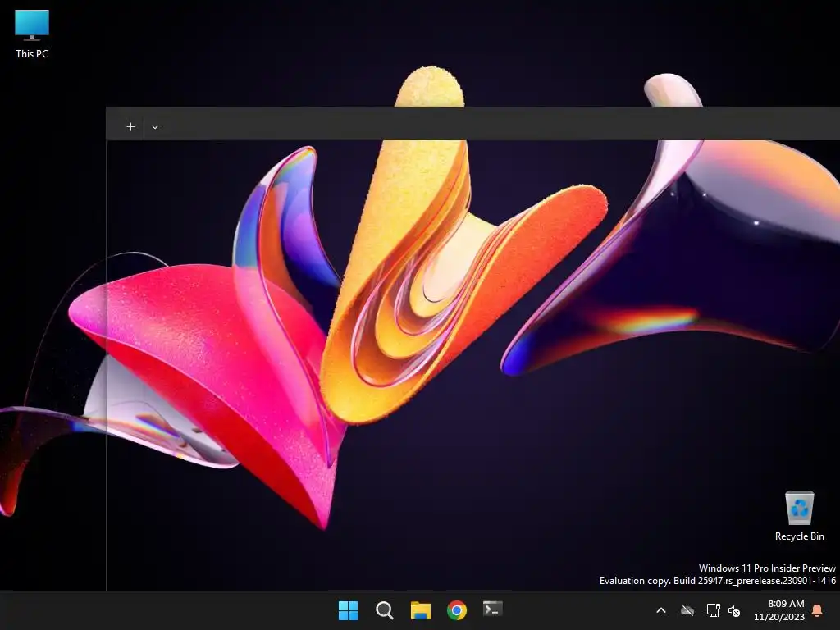Open the OneDrive tray icon

point(687,610)
